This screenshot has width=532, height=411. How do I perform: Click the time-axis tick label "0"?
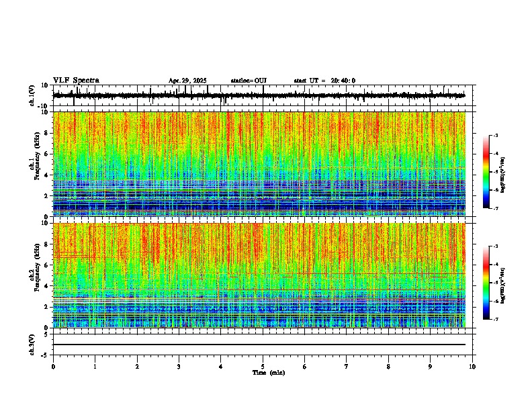point(53,367)
